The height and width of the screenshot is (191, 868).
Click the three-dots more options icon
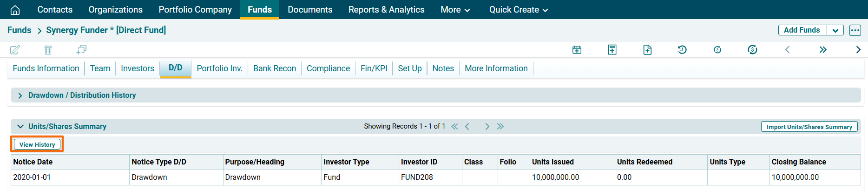(x=855, y=30)
